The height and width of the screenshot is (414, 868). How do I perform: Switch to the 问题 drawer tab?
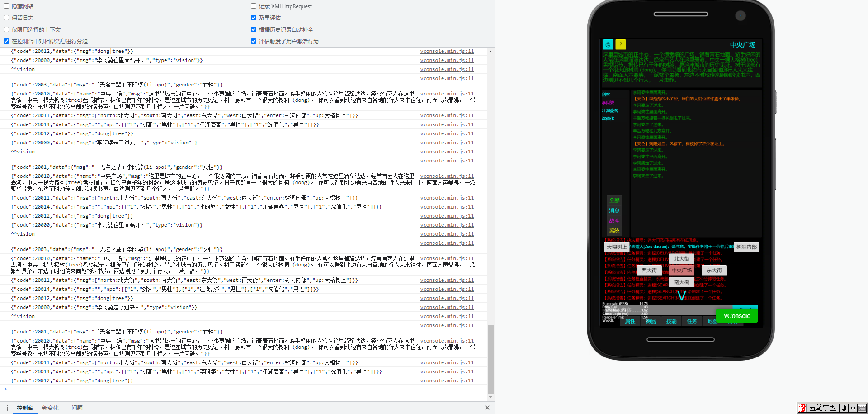77,408
